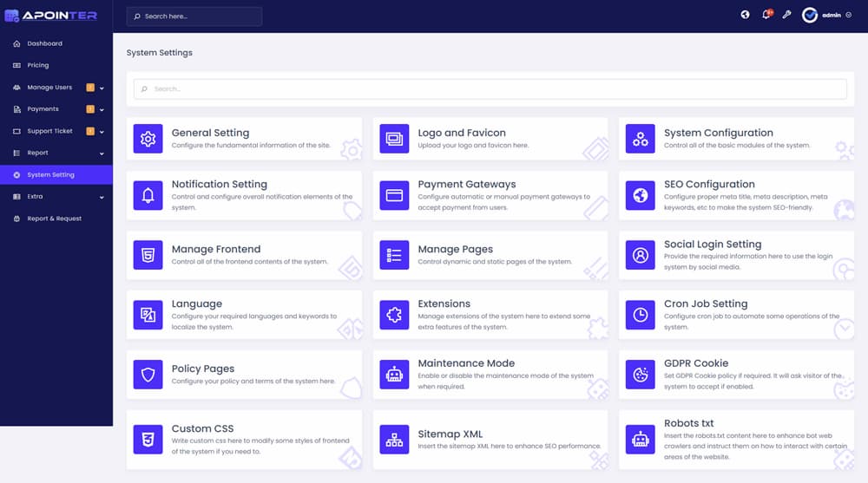
Task: Click the System Configuration card title
Action: (x=719, y=133)
